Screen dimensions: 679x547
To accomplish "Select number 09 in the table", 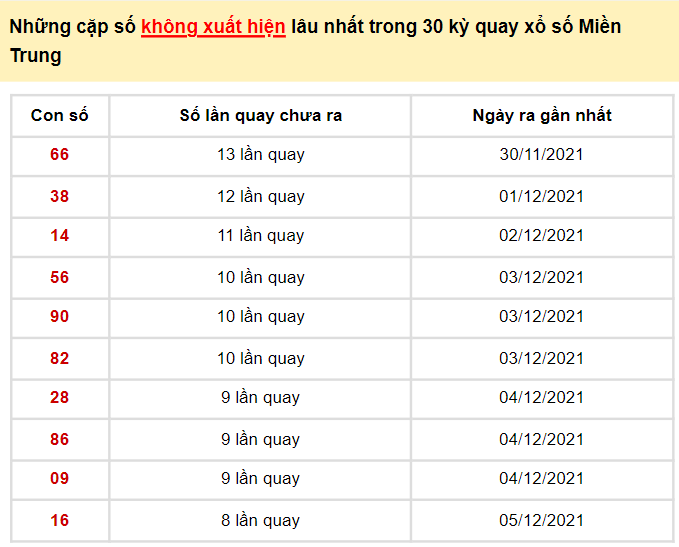I will point(60,479).
